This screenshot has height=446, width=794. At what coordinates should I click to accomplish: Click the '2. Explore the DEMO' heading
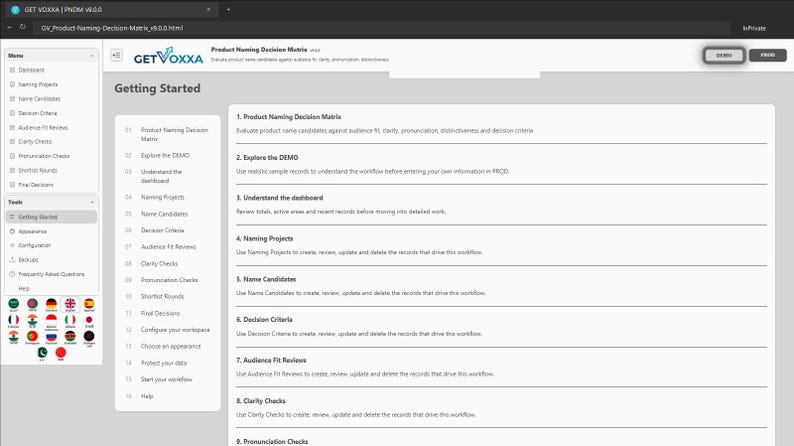[x=267, y=158]
